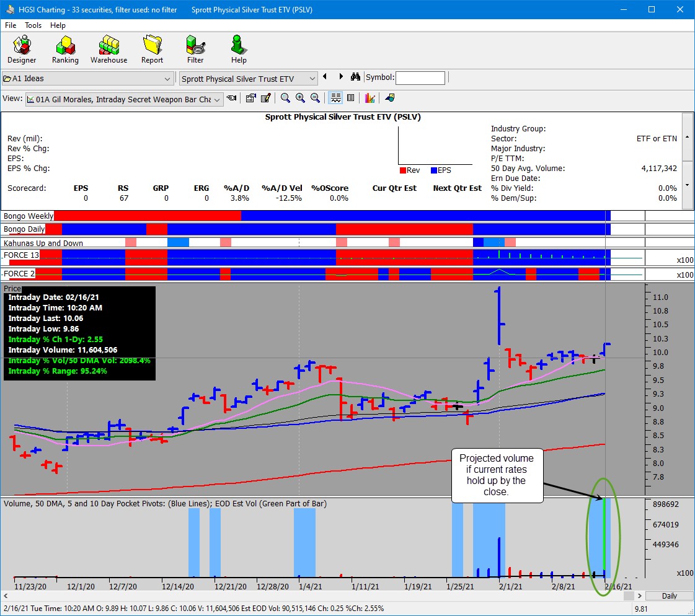Zoom in on the chart
695x616 pixels.
pyautogui.click(x=300, y=98)
